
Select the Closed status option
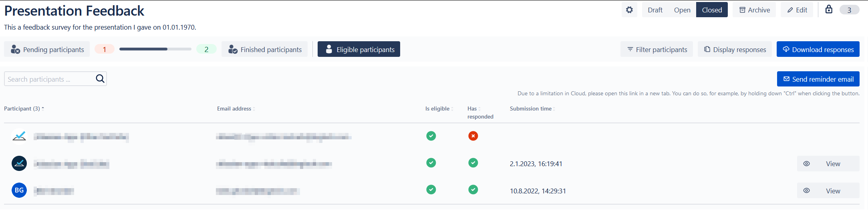[712, 10]
